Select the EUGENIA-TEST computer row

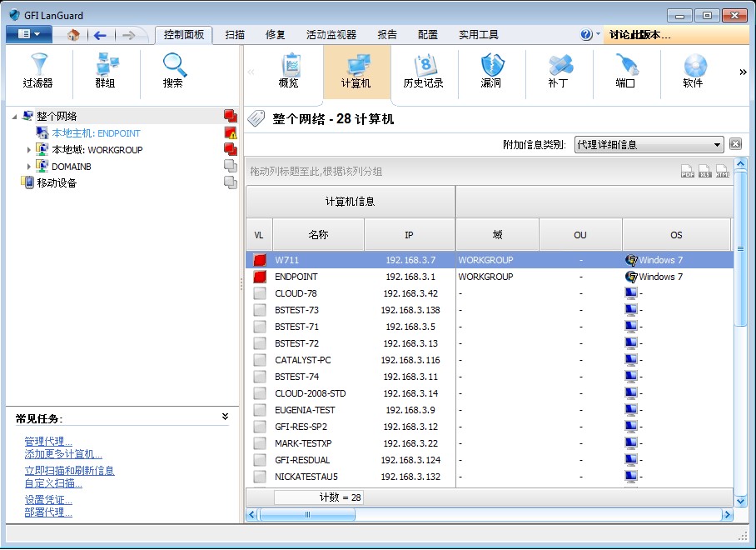pyautogui.click(x=490, y=410)
